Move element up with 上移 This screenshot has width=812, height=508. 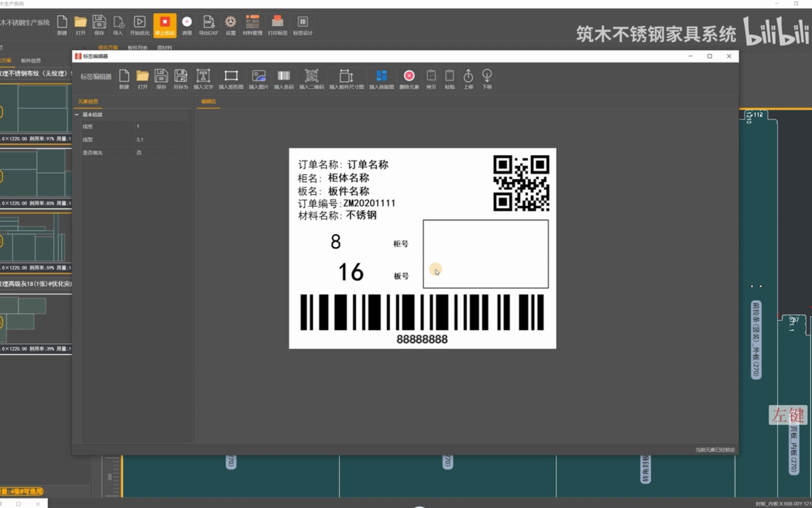[468, 79]
